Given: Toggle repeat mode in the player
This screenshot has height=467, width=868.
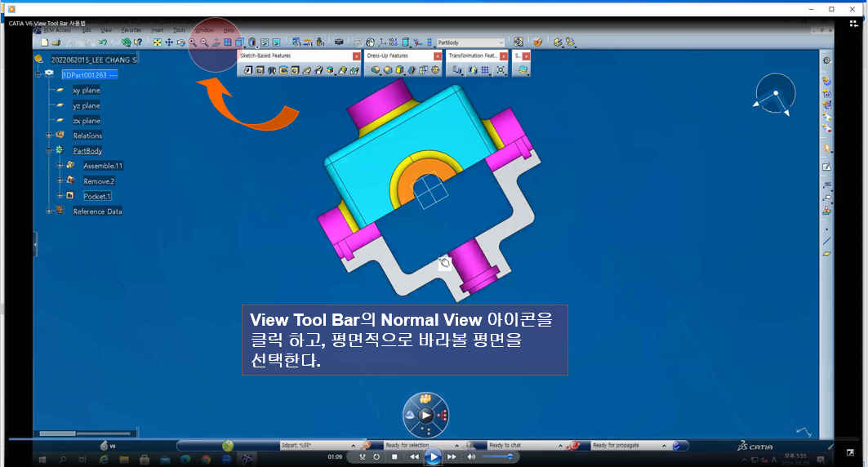Looking at the screenshot, I should pyautogui.click(x=376, y=457).
